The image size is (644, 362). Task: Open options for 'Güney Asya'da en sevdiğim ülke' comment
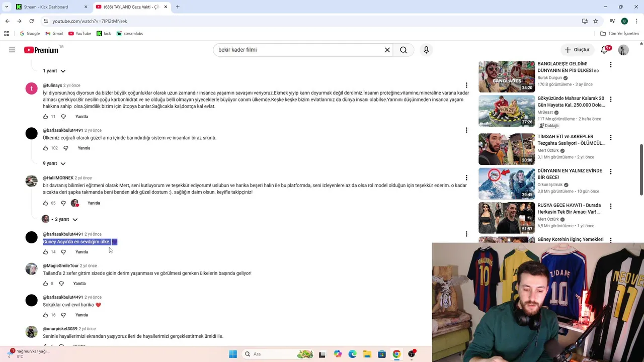coord(466,234)
